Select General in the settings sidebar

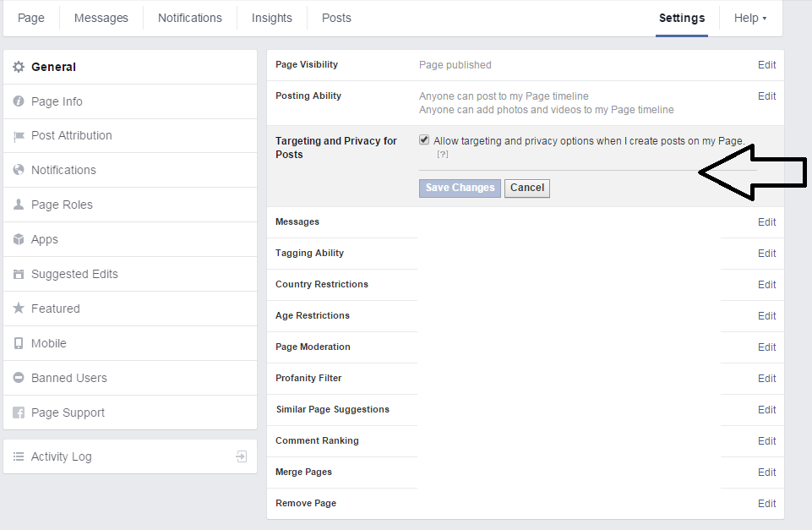pyautogui.click(x=130, y=67)
